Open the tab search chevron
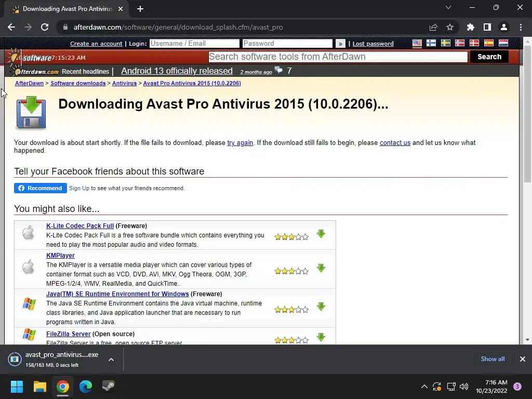 [448, 7]
